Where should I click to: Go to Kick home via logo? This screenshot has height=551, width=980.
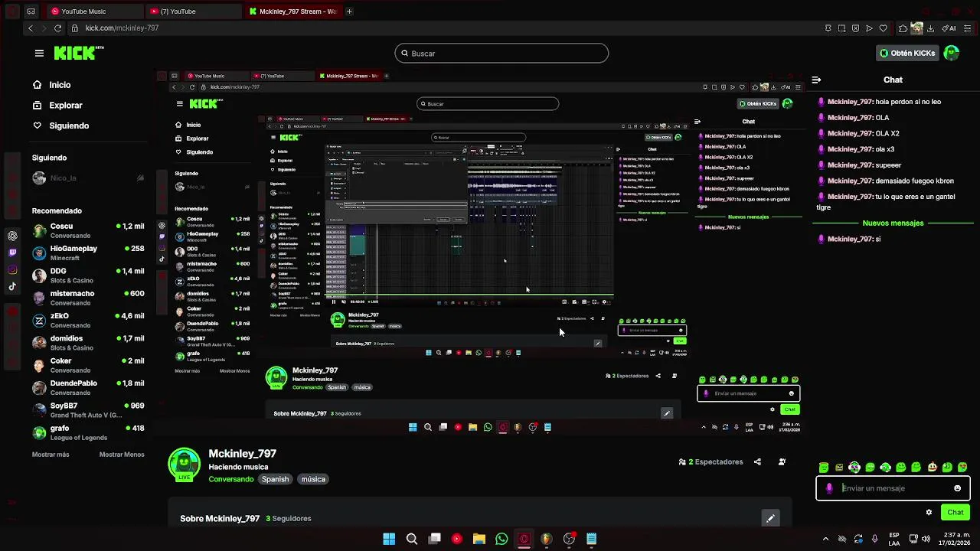(78, 53)
